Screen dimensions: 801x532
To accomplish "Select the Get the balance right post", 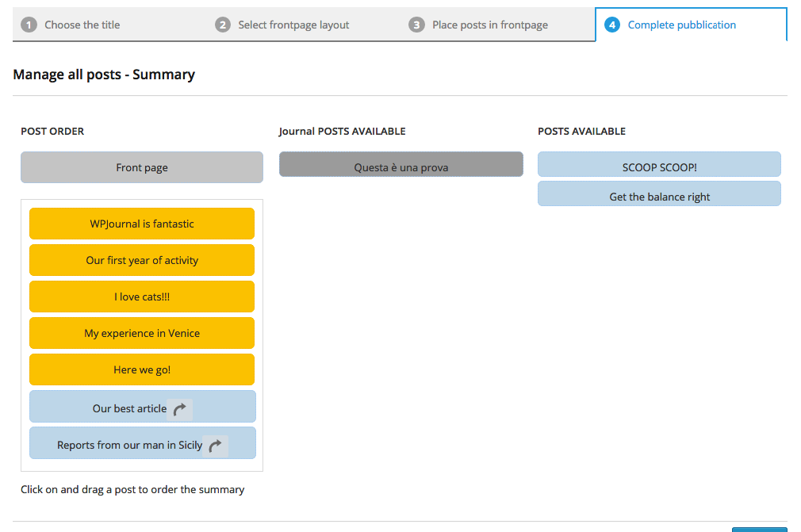I will (x=659, y=194).
